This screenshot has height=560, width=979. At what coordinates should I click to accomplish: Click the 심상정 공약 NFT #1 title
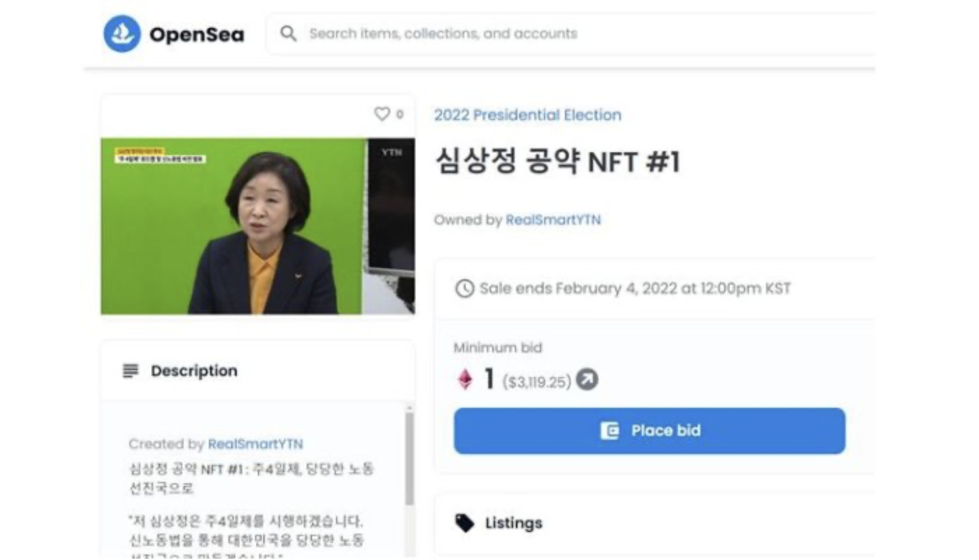[x=557, y=162]
